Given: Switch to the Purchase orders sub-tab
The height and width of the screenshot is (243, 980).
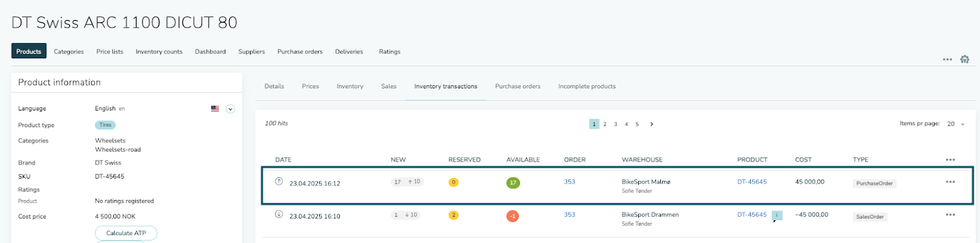Looking at the screenshot, I should [x=518, y=87].
